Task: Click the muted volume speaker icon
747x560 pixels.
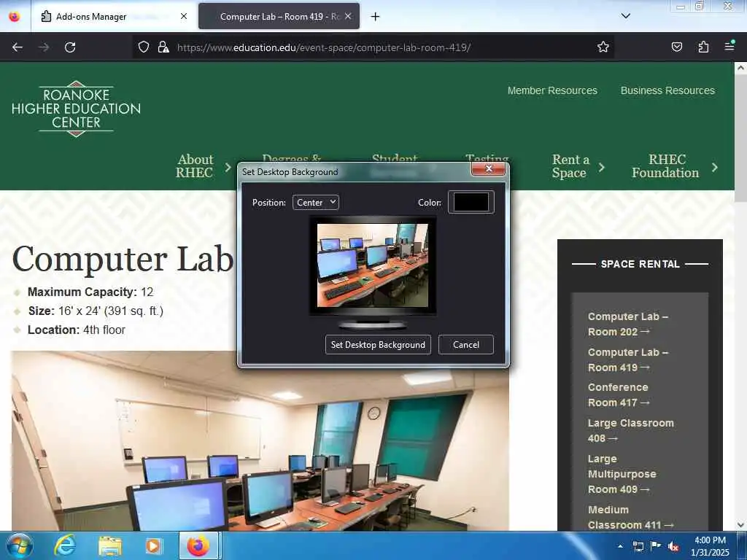Action: 673,547
